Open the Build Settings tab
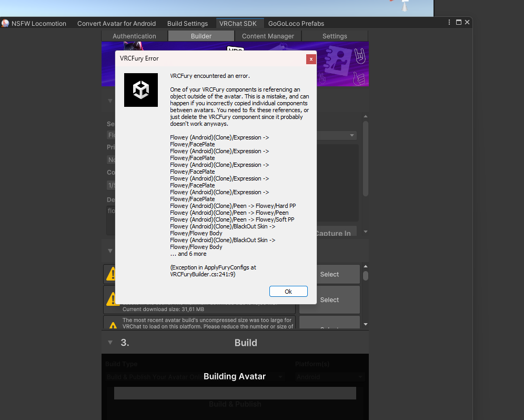Screen dimensions: 524x420 187,23
